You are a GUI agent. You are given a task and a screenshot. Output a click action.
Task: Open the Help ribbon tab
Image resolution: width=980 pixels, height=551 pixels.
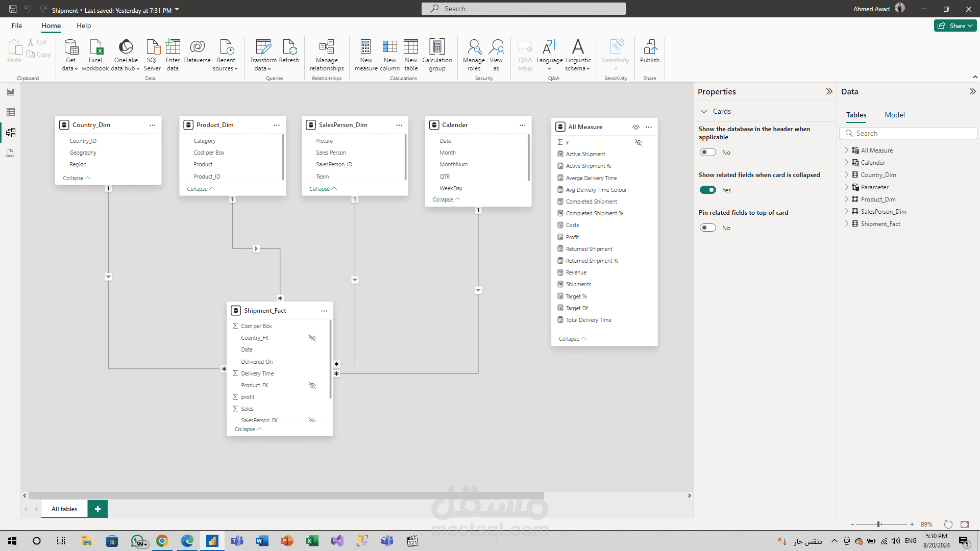[84, 26]
